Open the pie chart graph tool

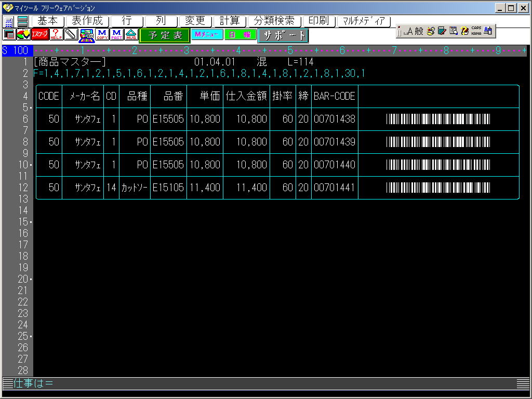pos(23,35)
